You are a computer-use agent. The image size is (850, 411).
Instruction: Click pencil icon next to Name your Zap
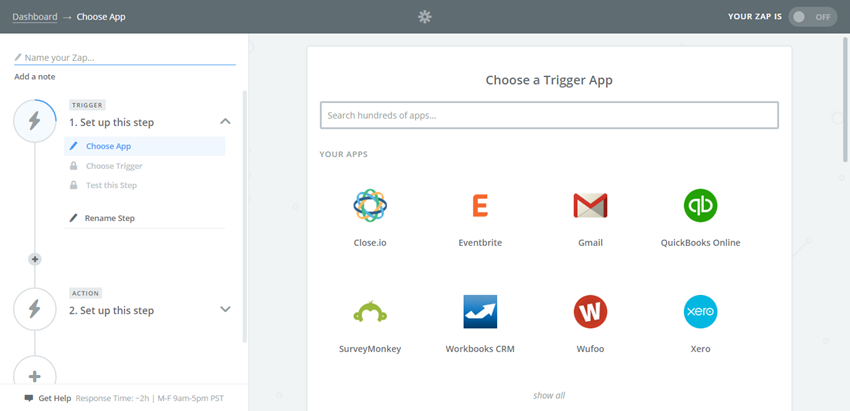coord(18,57)
